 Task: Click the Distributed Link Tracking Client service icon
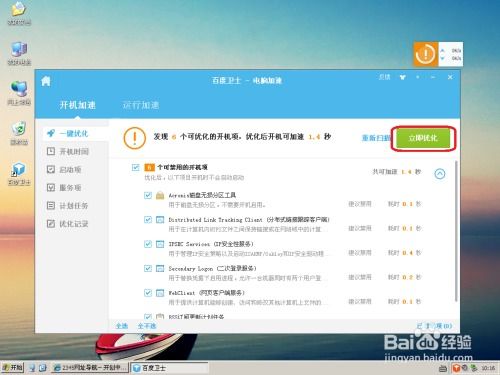(160, 220)
